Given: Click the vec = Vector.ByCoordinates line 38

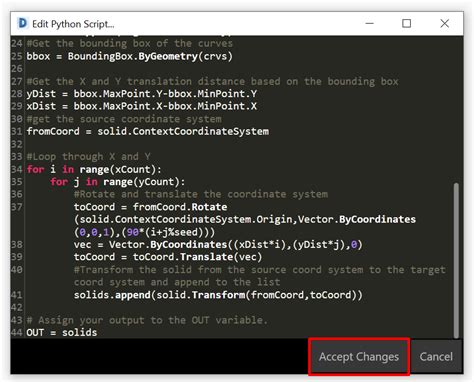Looking at the screenshot, I should [x=218, y=245].
